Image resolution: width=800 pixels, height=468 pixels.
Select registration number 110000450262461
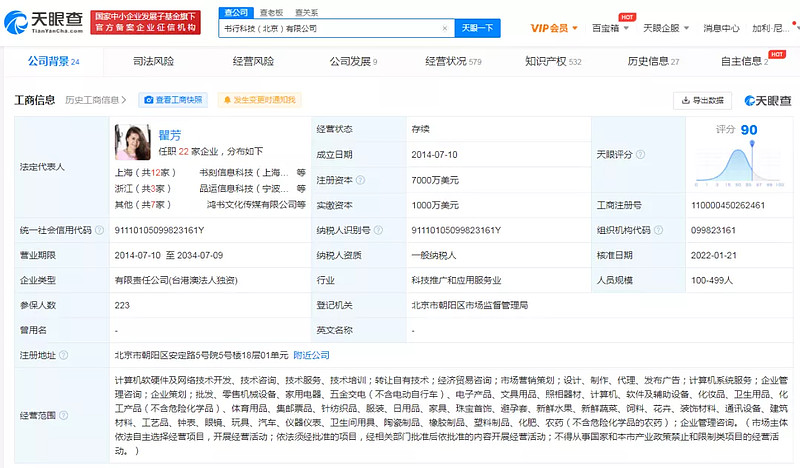click(728, 205)
